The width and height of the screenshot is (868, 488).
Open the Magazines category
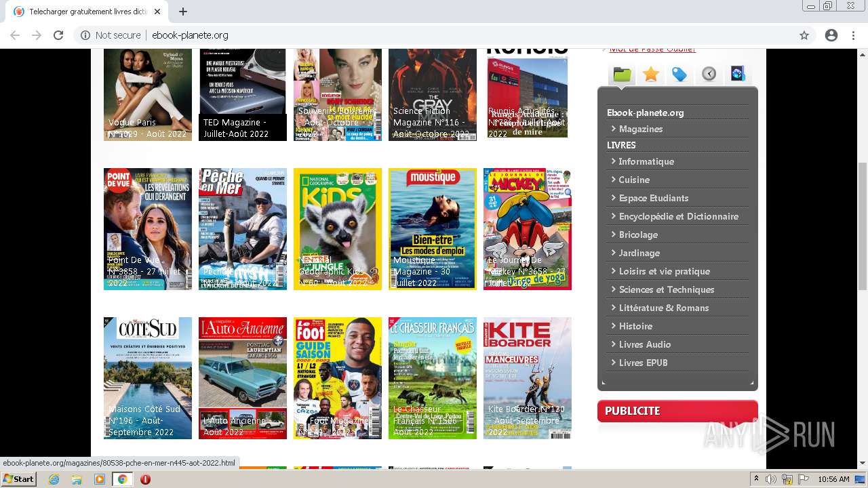coord(641,129)
